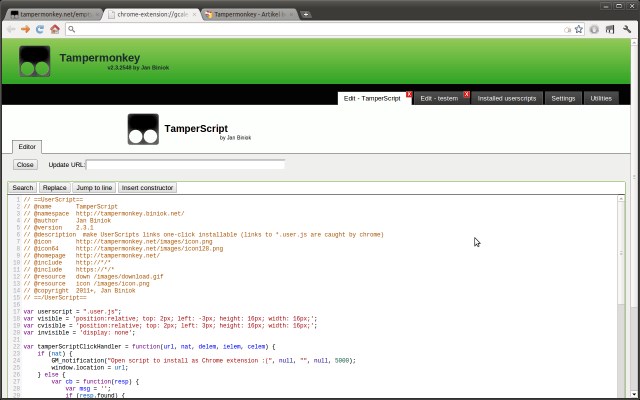This screenshot has width=640, height=400.
Task: Open the Utilities tab
Action: tap(601, 98)
